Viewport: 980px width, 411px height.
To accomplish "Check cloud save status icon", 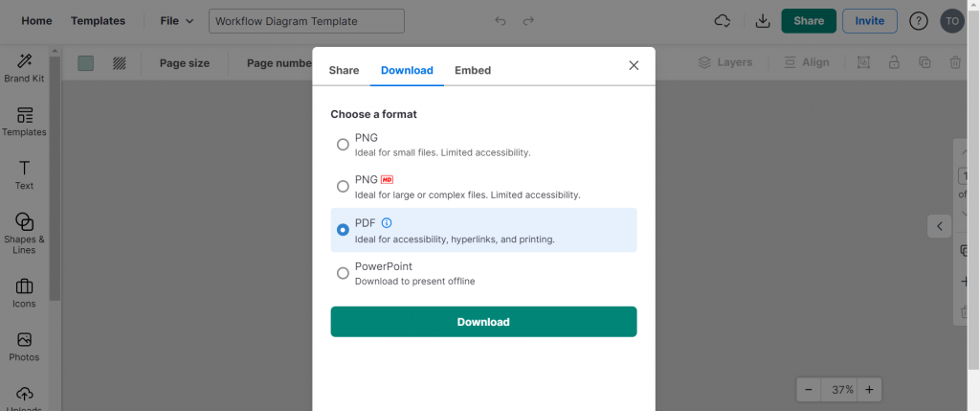I will tap(723, 21).
